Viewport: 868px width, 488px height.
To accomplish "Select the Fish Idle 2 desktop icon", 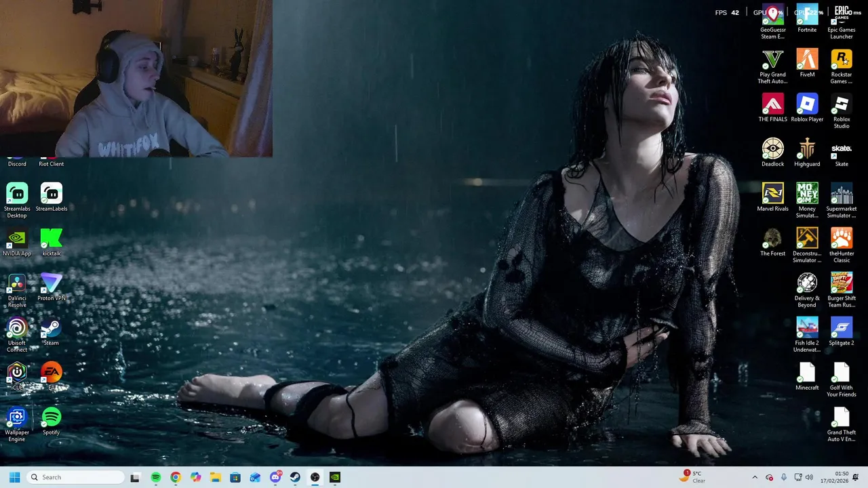I will pos(807,335).
